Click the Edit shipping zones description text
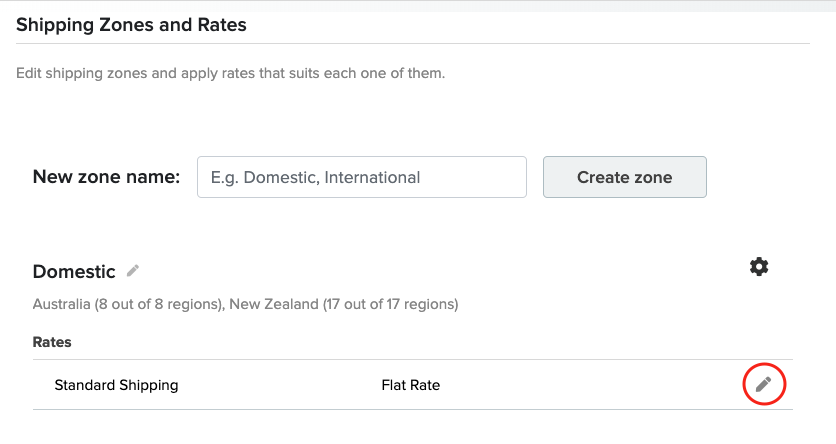Image resolution: width=836 pixels, height=444 pixels. click(230, 73)
